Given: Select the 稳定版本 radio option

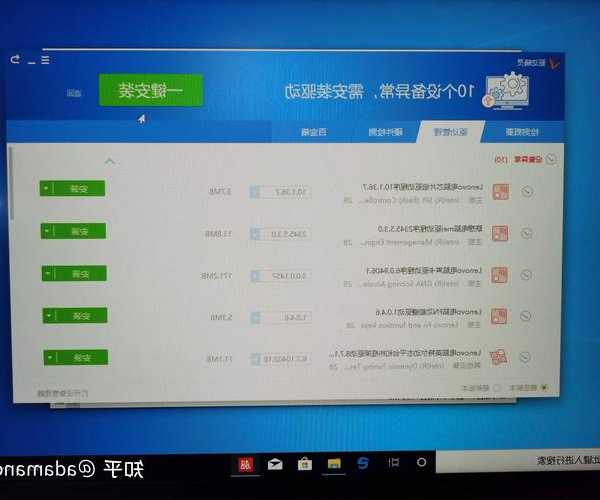Looking at the screenshot, I should click(545, 388).
